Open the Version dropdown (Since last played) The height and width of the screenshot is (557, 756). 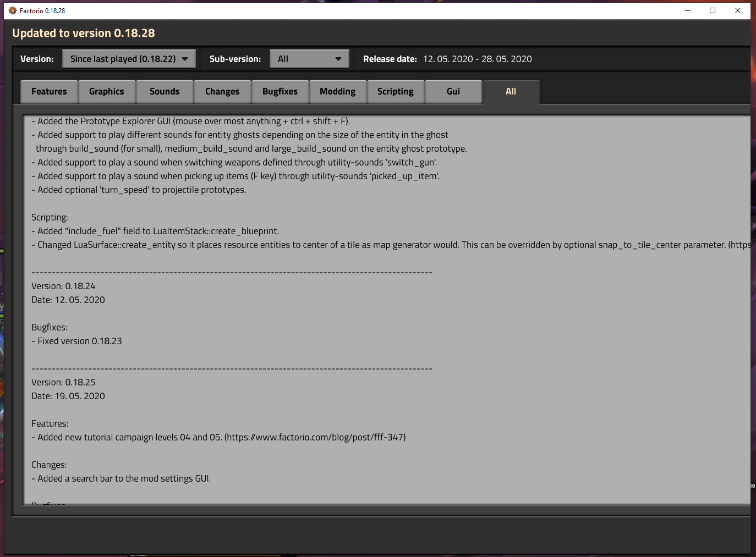point(129,59)
